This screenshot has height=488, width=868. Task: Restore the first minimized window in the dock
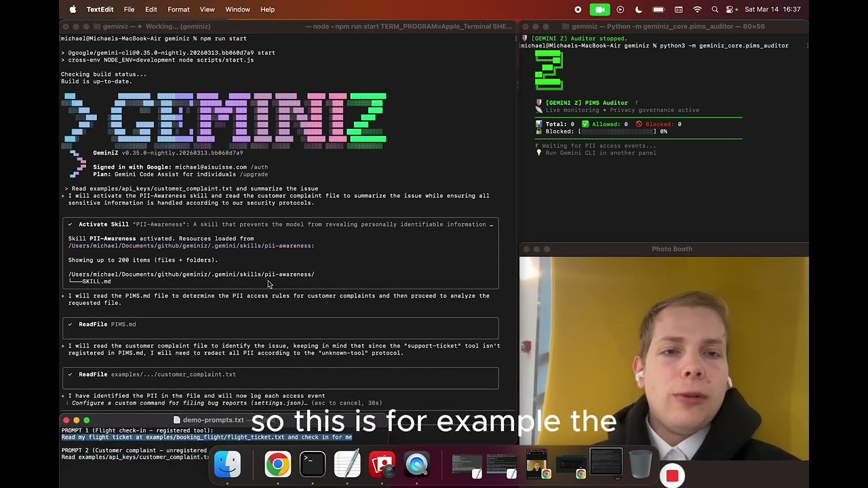click(x=467, y=464)
